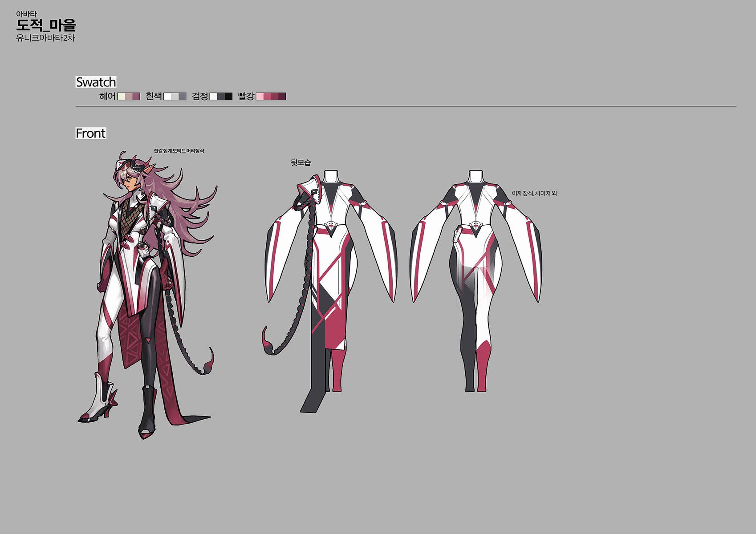Select the mauve purple 헤어 swatch
Screen dimensions: 756x534
pos(136,96)
